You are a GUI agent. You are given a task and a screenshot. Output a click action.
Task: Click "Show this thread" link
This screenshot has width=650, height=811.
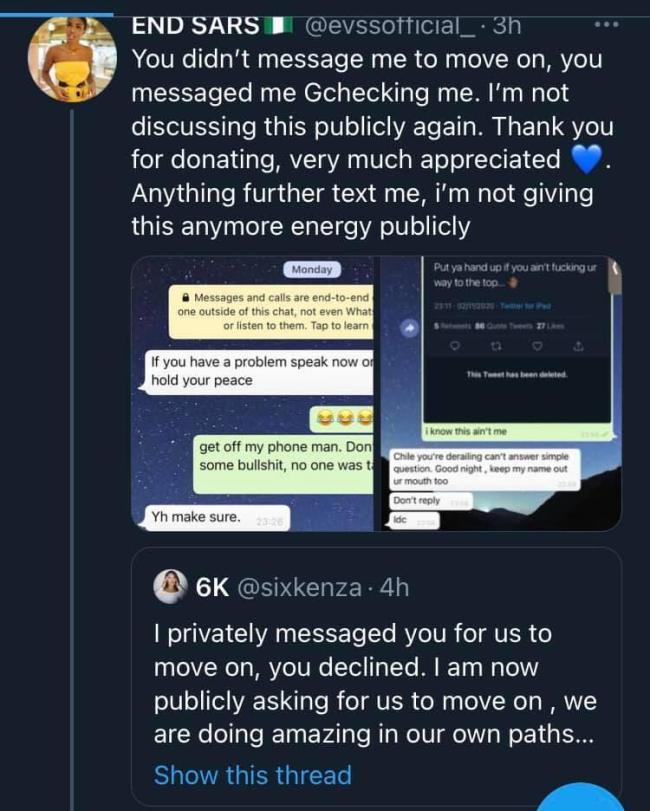(x=252, y=775)
